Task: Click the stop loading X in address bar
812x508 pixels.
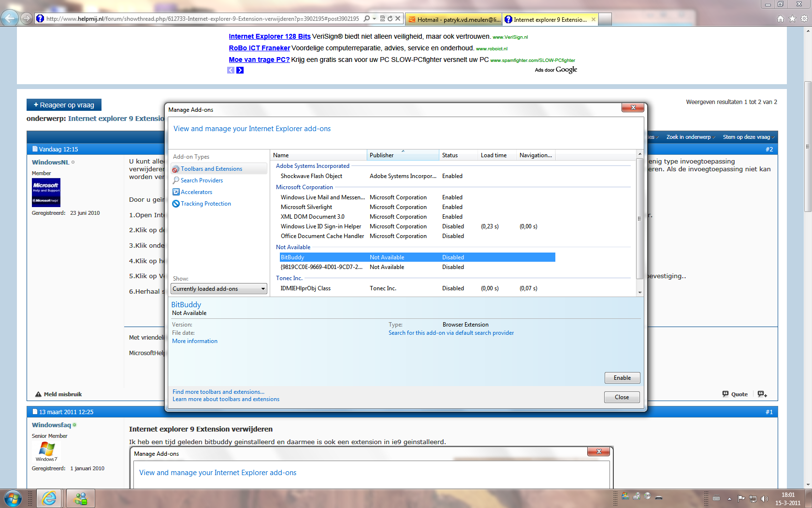Action: [x=398, y=18]
